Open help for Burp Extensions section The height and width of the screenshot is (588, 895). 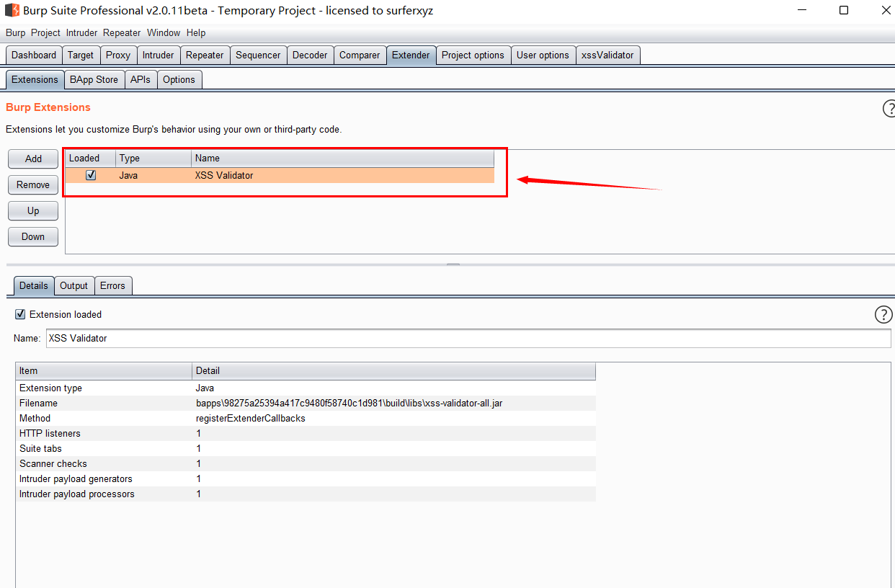click(889, 109)
